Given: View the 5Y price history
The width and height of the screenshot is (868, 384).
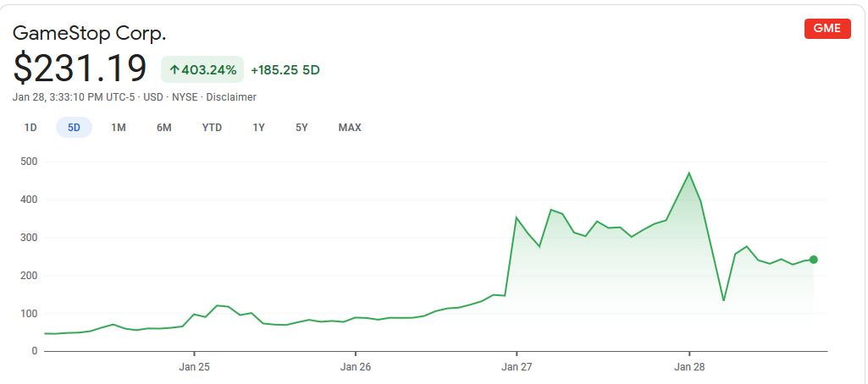Looking at the screenshot, I should [301, 128].
